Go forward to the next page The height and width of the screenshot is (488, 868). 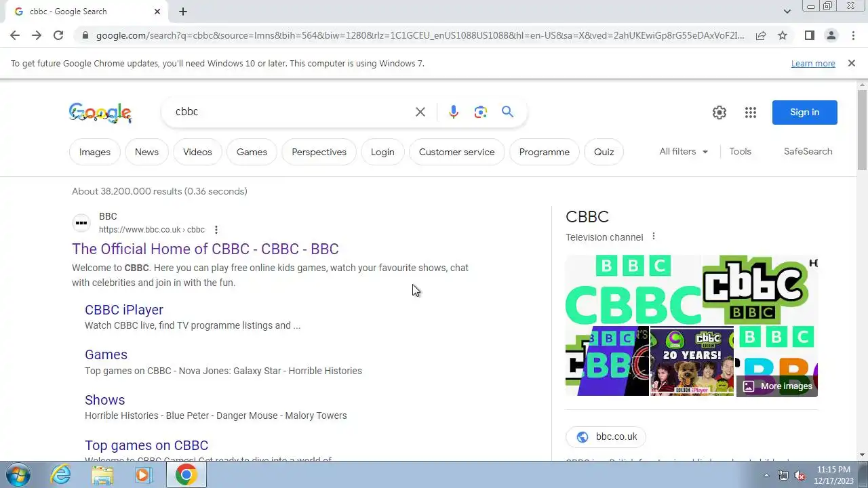pos(37,35)
